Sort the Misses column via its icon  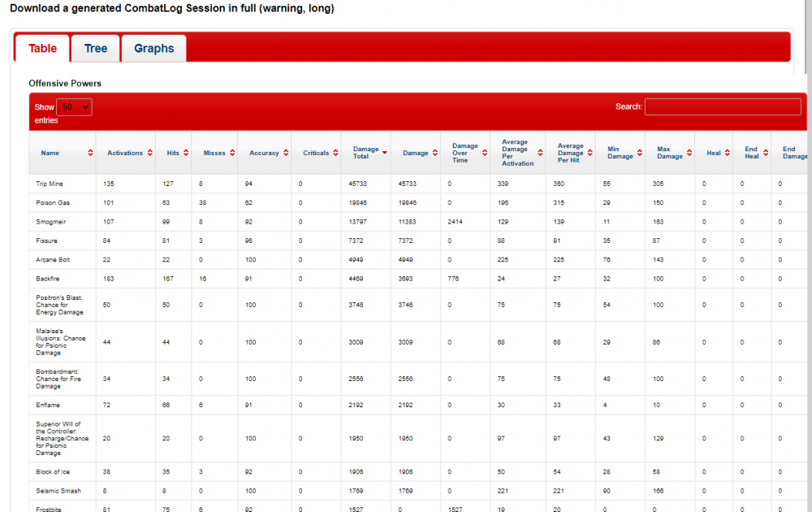coord(232,153)
